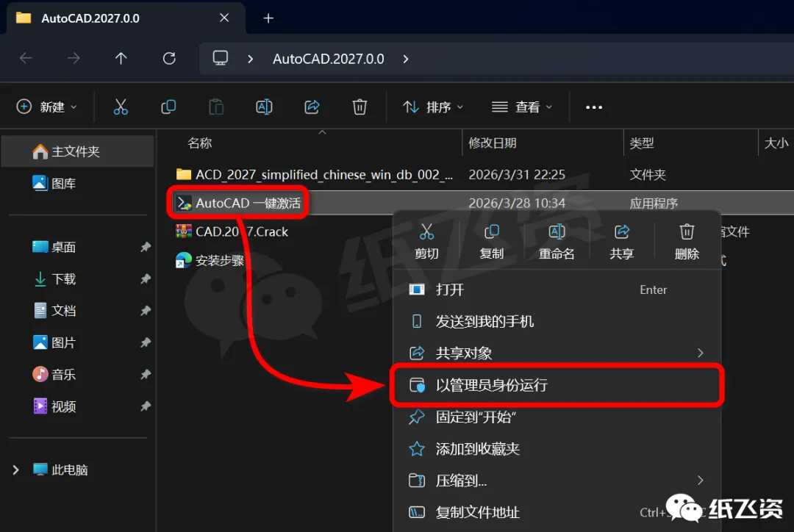Sort by the 类型 column header
Screen dimensions: 794x532
coord(642,143)
